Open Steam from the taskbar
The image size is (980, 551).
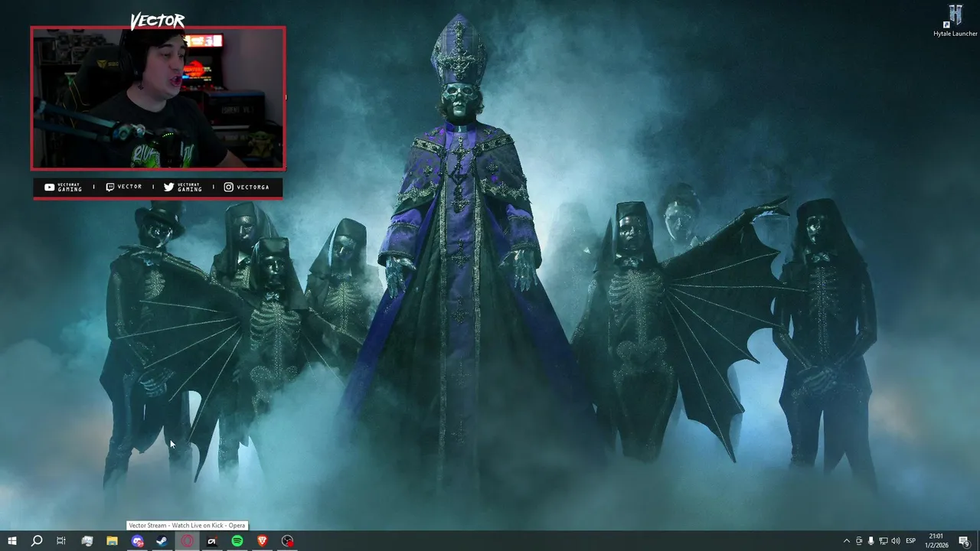pyautogui.click(x=162, y=541)
